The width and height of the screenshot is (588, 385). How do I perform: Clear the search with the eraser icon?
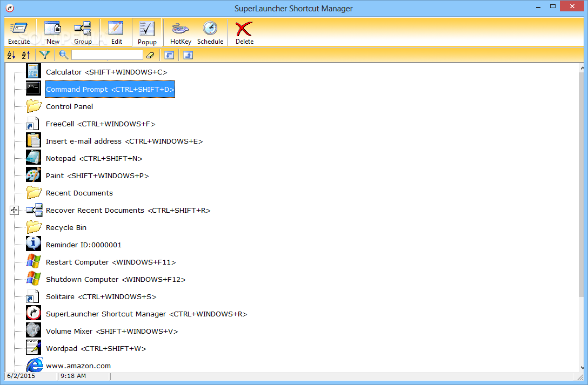(150, 55)
